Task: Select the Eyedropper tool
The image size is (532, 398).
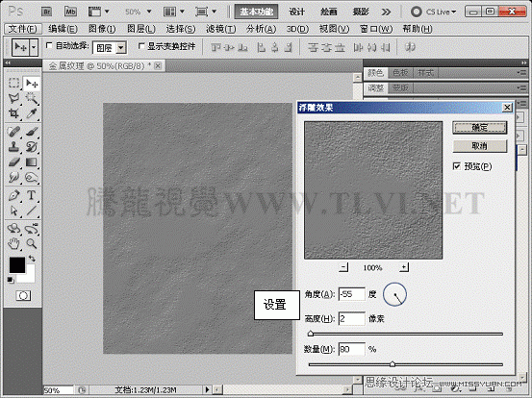Action: tap(32, 113)
